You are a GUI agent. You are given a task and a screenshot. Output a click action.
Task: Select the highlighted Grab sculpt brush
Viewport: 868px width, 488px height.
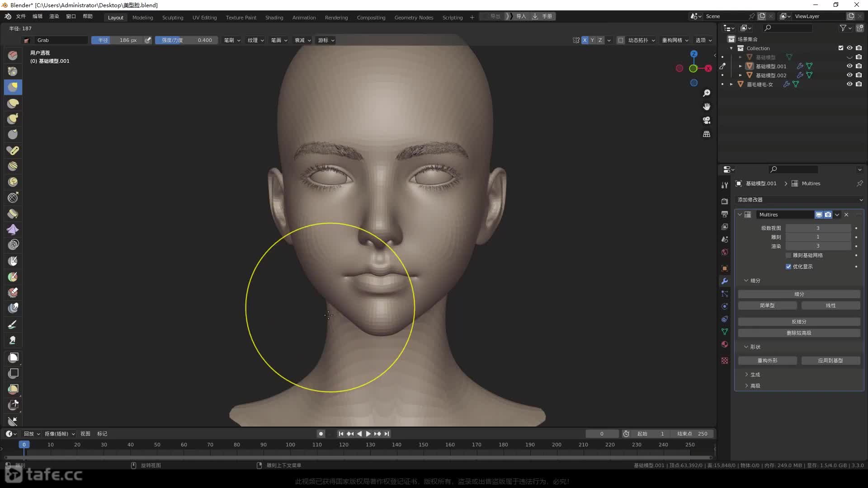pos(13,87)
